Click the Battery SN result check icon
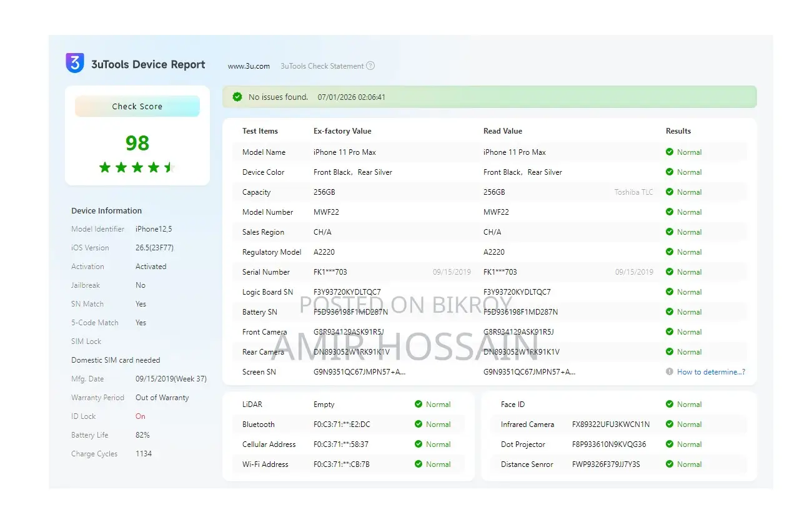Screen dimensions: 812x525 click(670, 312)
